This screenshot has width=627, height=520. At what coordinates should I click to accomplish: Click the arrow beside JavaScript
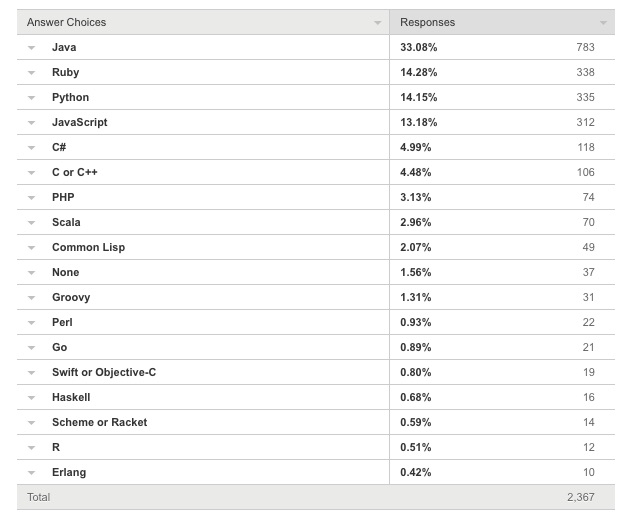(31, 123)
